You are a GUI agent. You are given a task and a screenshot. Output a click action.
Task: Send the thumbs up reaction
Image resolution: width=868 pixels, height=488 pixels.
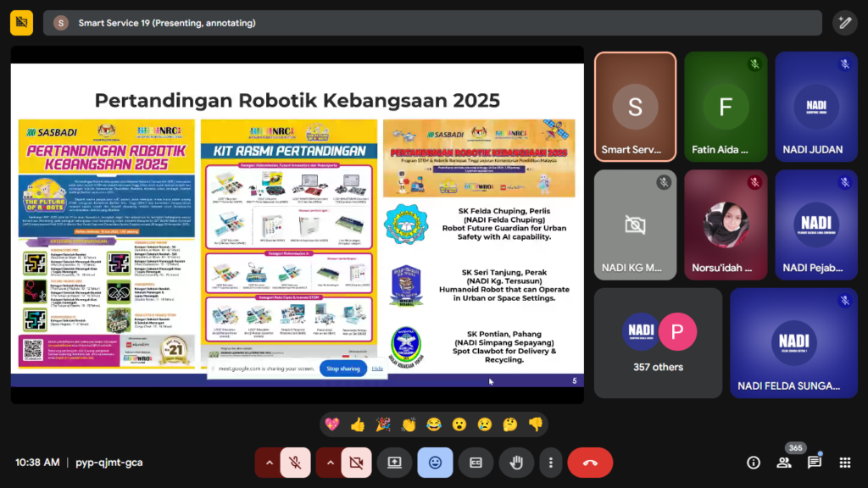click(358, 424)
